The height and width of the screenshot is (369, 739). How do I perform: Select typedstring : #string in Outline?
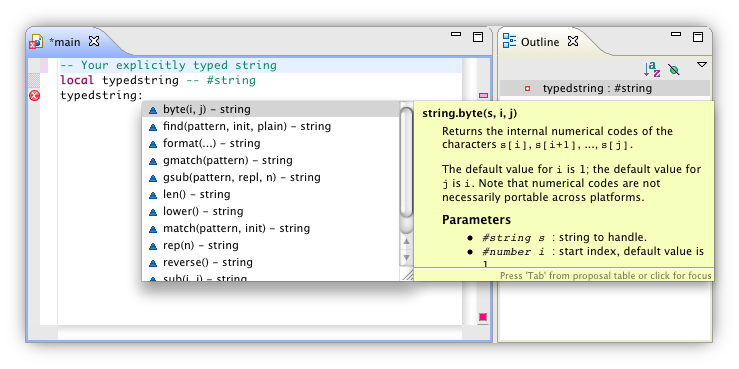click(x=605, y=88)
